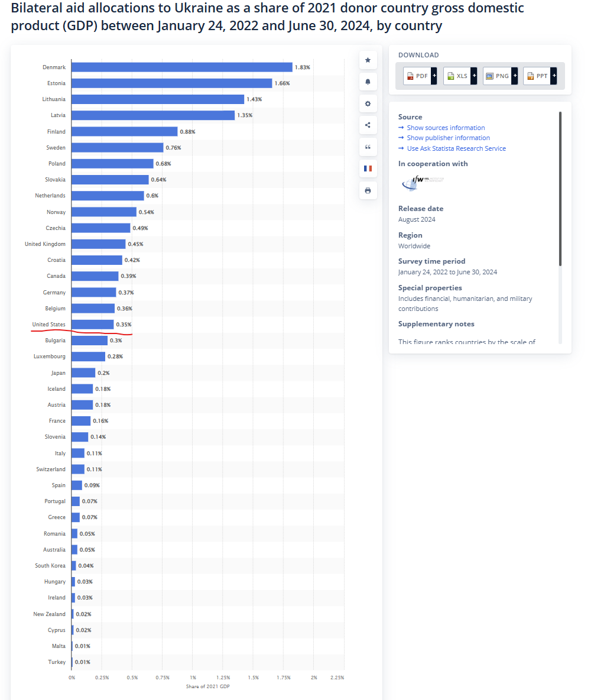This screenshot has height=700, width=594.
Task: Click the plus next to PPT
Action: (554, 76)
